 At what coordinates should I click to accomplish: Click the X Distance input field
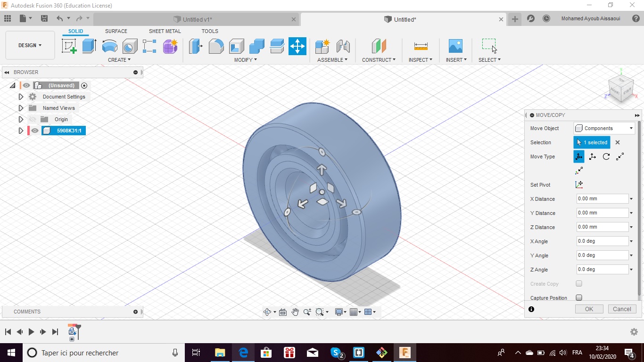tap(603, 199)
